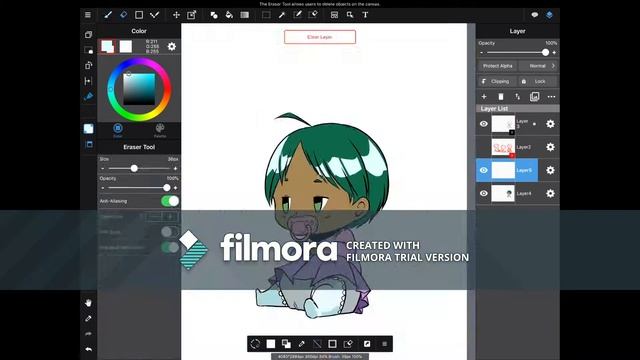Open settings gear for Layer2
Image resolution: width=640 pixels, height=360 pixels.
550,147
